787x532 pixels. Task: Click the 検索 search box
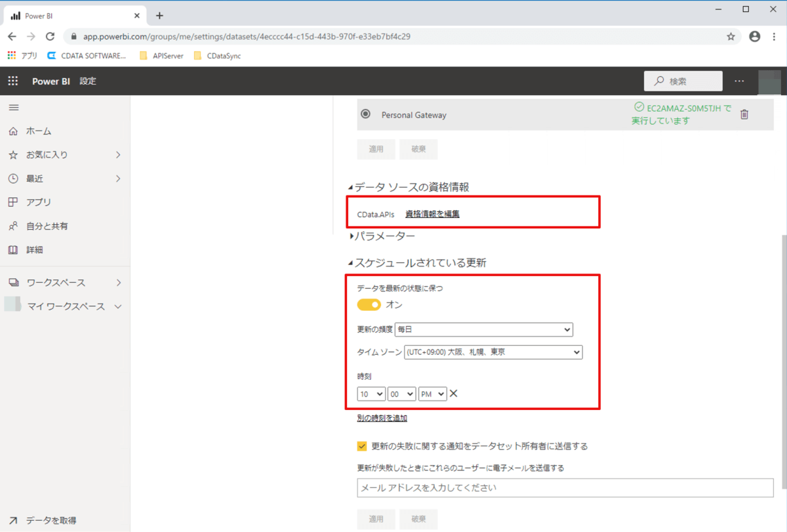(x=683, y=81)
